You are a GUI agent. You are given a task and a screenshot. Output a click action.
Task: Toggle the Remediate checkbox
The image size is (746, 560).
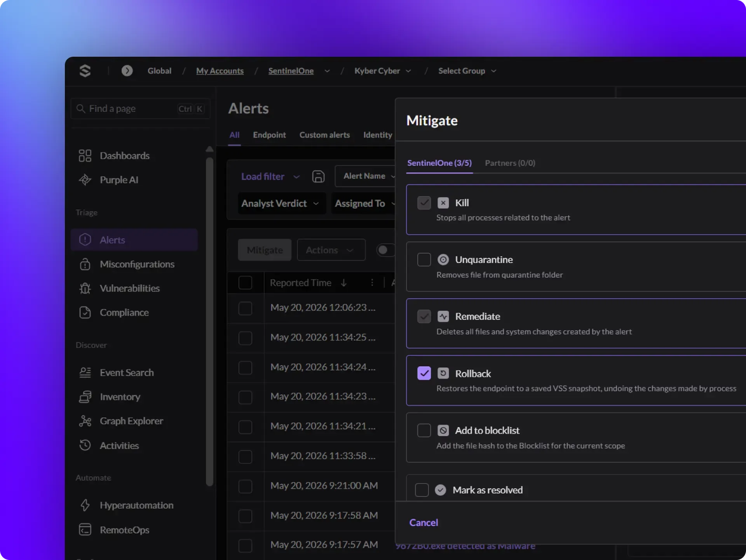[424, 317]
